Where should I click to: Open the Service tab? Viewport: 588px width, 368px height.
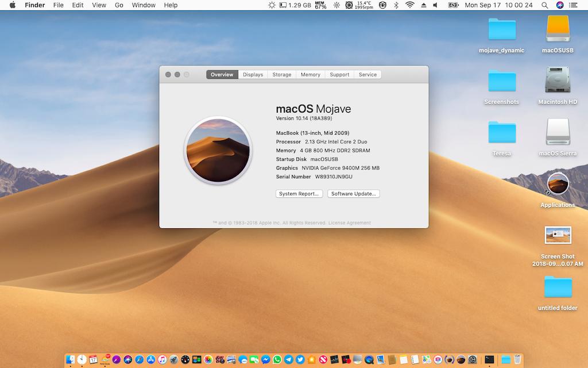pos(367,74)
